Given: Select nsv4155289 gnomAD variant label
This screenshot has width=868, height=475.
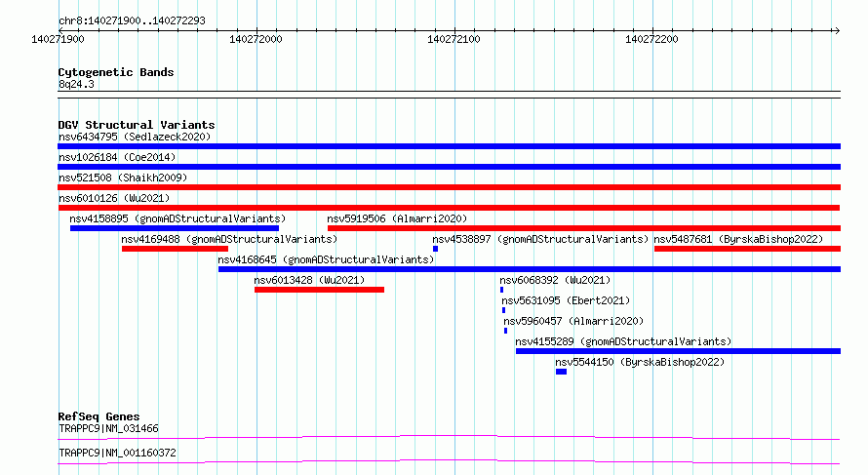Looking at the screenshot, I should coord(623,341).
